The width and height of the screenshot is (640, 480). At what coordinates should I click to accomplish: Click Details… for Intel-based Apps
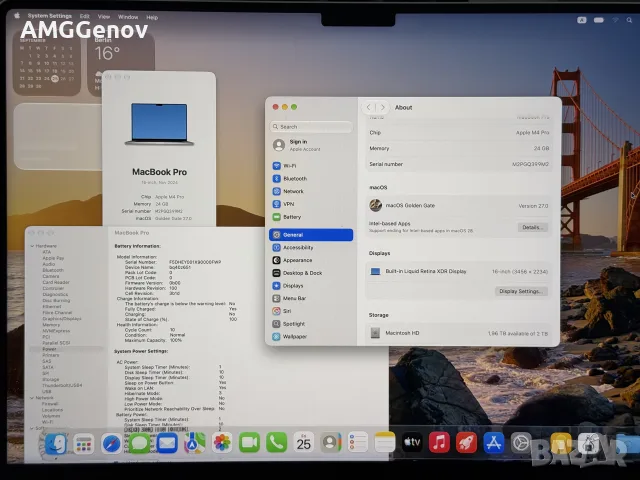(533, 227)
